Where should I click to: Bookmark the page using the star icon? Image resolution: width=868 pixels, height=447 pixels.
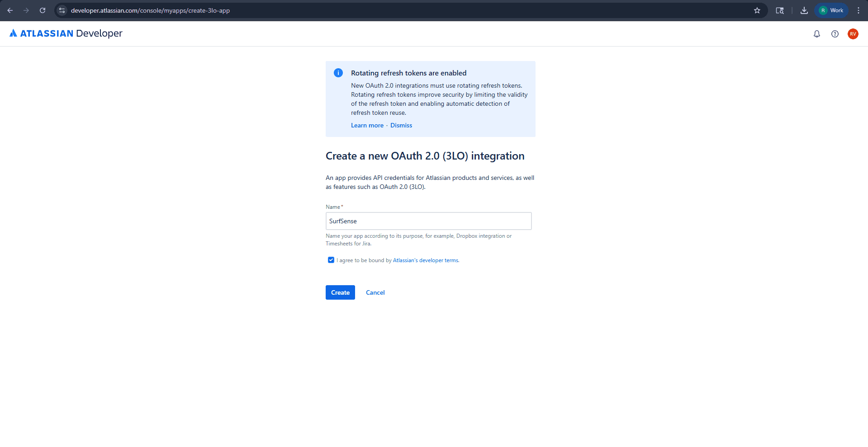[x=757, y=10]
